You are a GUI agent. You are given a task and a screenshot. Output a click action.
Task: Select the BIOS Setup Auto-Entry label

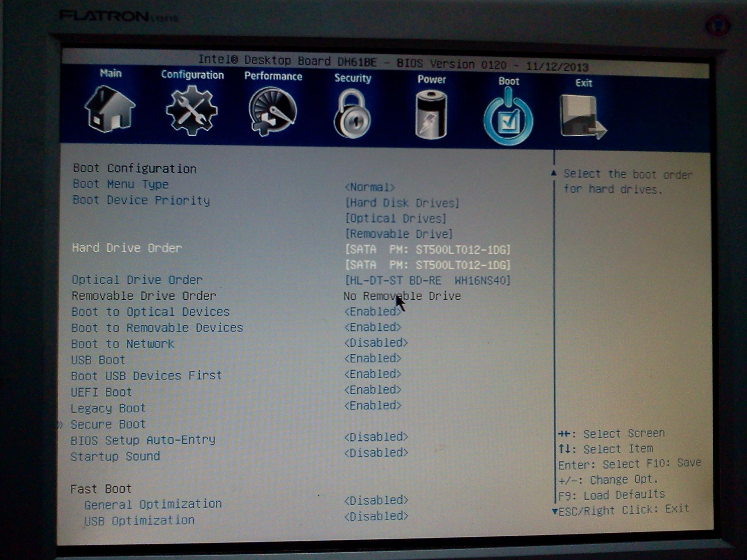(143, 440)
